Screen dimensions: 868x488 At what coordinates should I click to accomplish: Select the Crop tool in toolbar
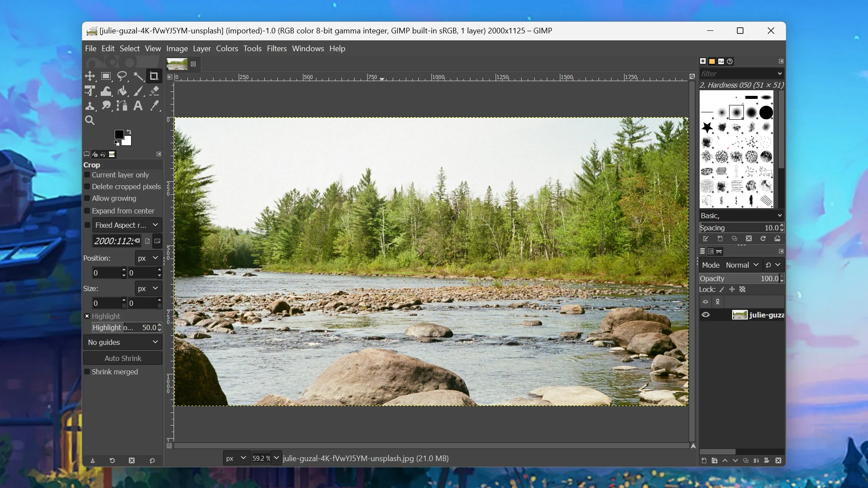[155, 75]
